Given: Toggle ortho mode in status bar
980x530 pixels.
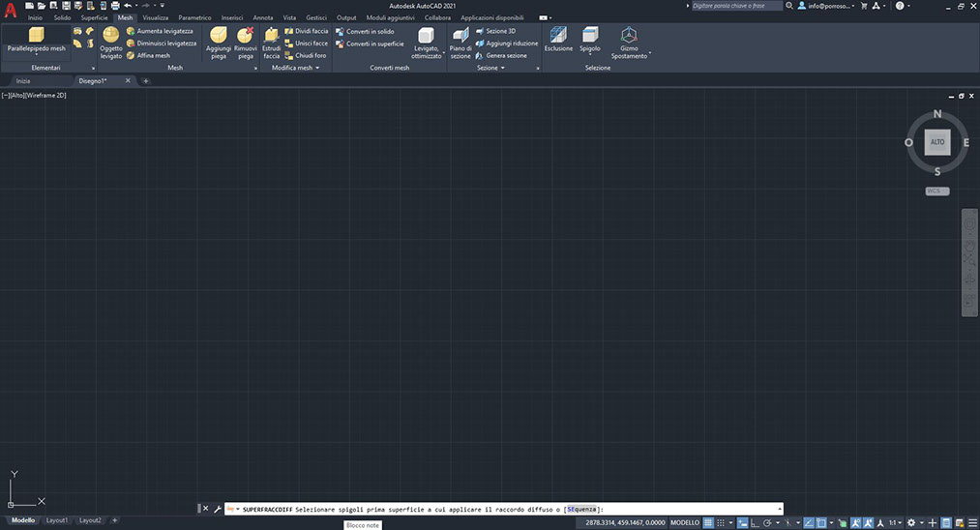Looking at the screenshot, I should pyautogui.click(x=755, y=522).
